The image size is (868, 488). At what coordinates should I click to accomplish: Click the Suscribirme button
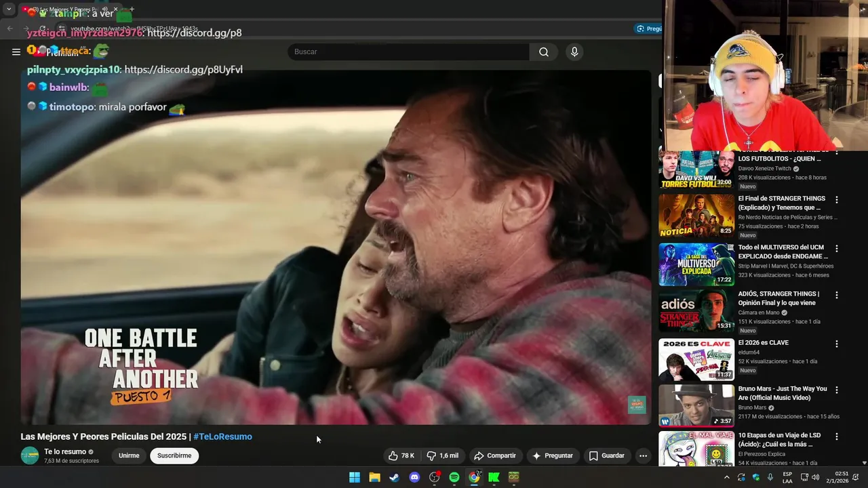[x=174, y=455]
